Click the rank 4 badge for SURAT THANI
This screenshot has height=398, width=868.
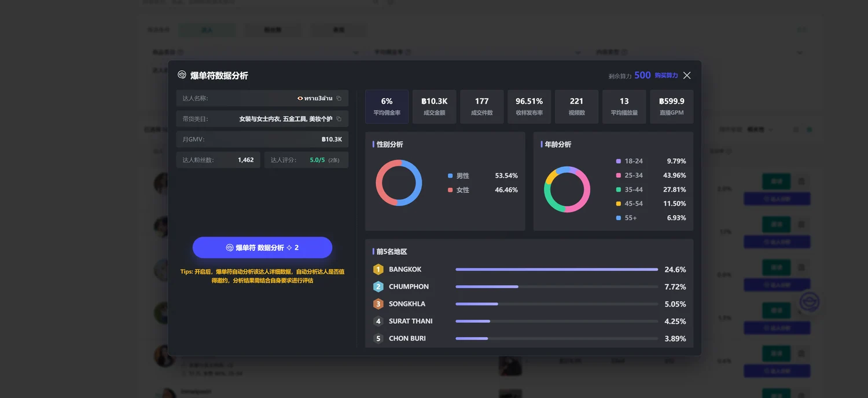point(378,322)
